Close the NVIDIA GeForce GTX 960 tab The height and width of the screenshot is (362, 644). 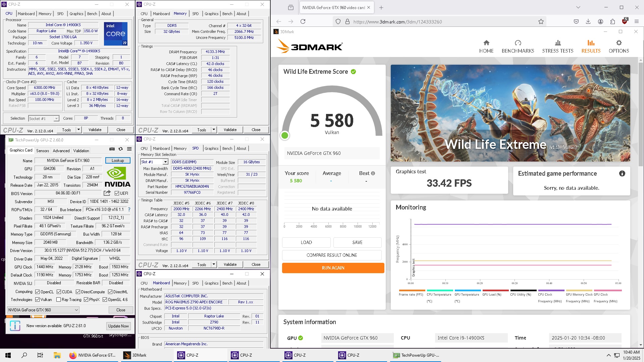pos(369,7)
